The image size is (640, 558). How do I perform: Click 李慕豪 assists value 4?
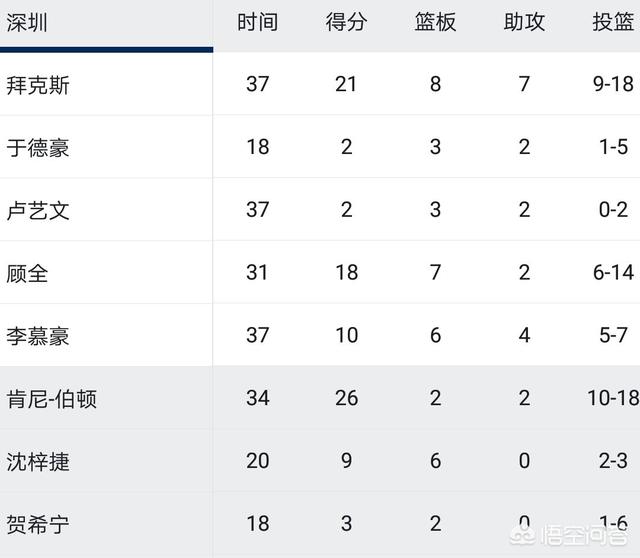[524, 336]
